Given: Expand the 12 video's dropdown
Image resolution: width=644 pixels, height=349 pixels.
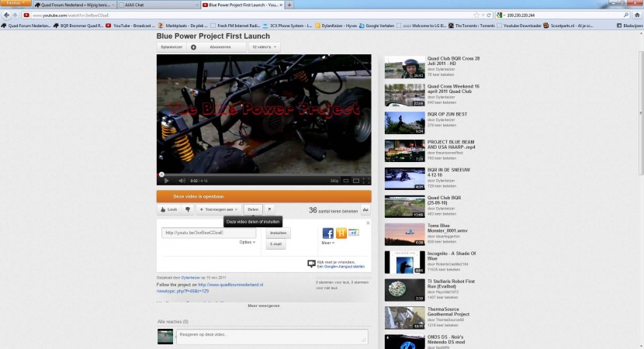Looking at the screenshot, I should [264, 47].
